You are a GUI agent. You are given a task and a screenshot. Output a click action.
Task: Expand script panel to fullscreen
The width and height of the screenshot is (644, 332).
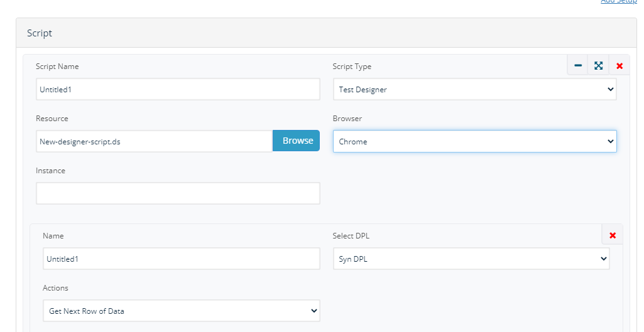coord(599,66)
